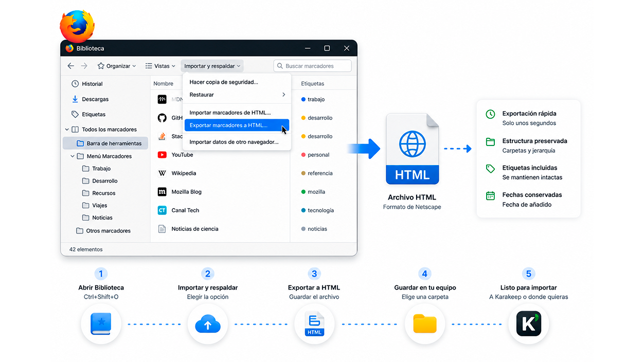The width and height of the screenshot is (644, 362).
Task: Click the Abrir Biblioteca book icon
Action: point(101,324)
